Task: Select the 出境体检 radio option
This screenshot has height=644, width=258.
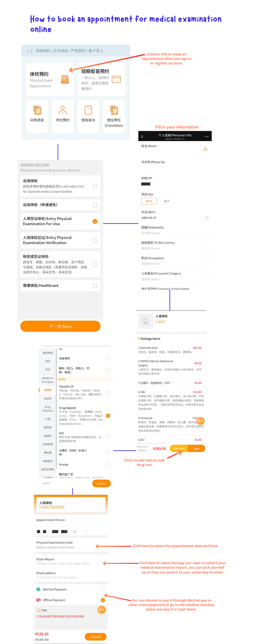Action: 95,186
